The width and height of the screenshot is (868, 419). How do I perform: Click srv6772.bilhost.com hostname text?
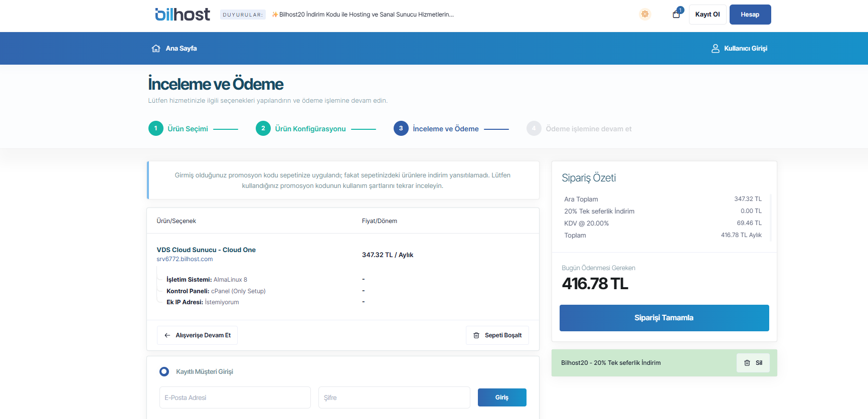click(185, 259)
